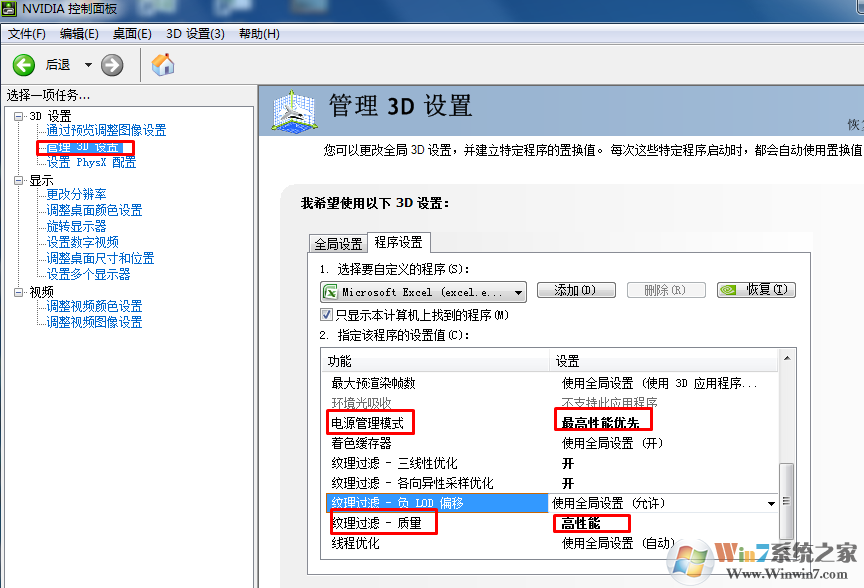Click the 功能 column header
864x588 pixels.
pos(435,362)
